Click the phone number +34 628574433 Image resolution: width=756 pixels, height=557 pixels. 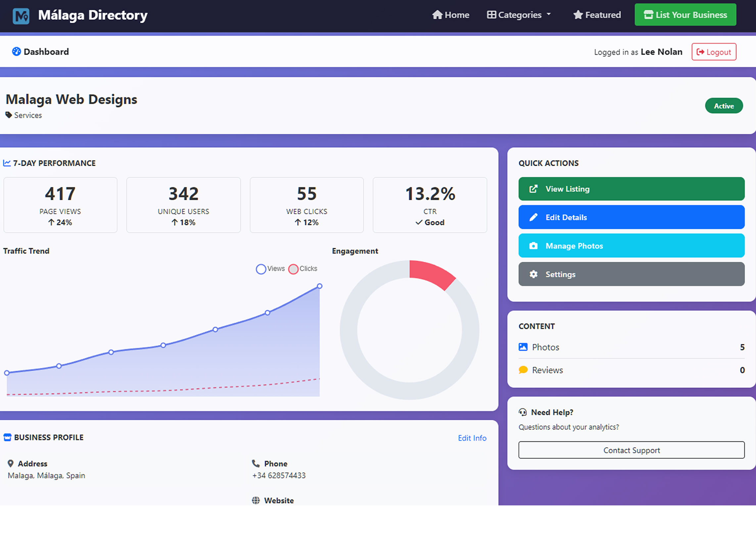pyautogui.click(x=279, y=475)
